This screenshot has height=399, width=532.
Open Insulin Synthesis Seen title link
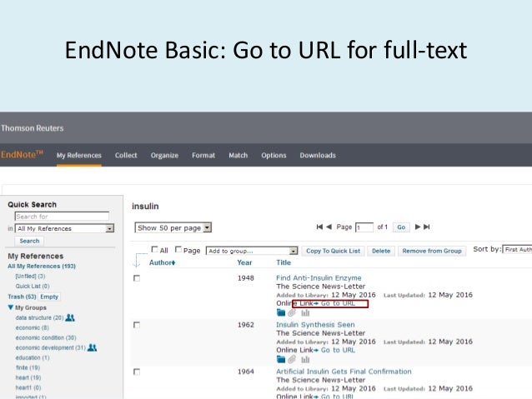pyautogui.click(x=315, y=325)
